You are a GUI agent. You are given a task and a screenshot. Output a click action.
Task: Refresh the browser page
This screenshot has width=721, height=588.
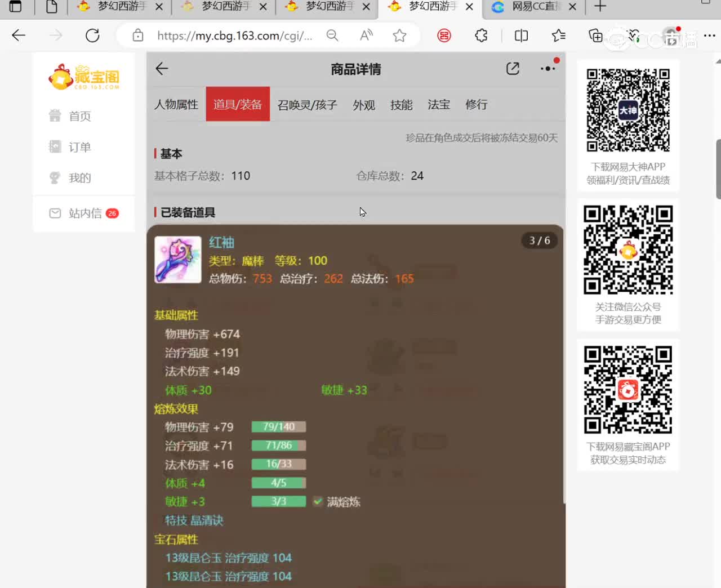pyautogui.click(x=92, y=35)
